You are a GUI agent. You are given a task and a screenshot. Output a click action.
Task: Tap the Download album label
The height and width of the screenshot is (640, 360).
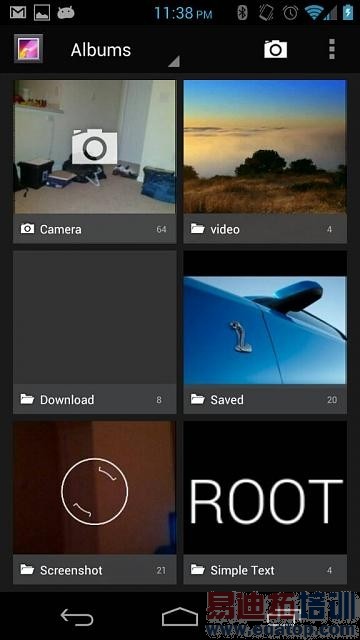(x=67, y=400)
